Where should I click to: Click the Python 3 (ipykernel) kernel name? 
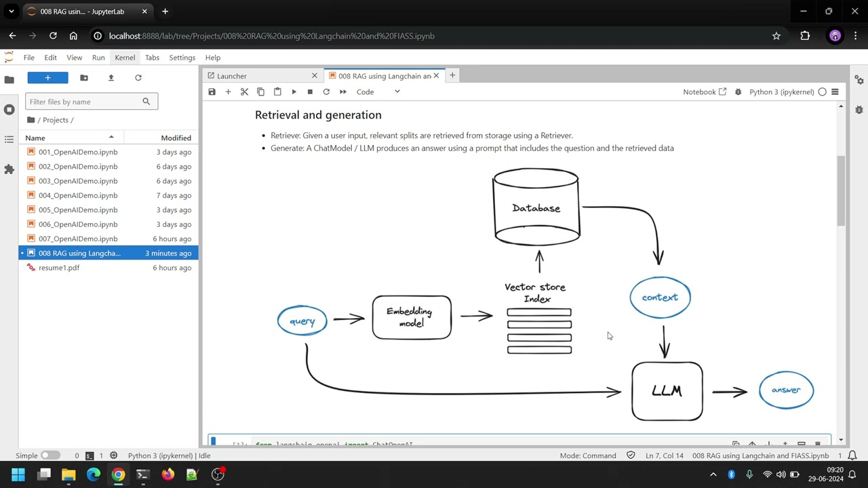pos(781,91)
